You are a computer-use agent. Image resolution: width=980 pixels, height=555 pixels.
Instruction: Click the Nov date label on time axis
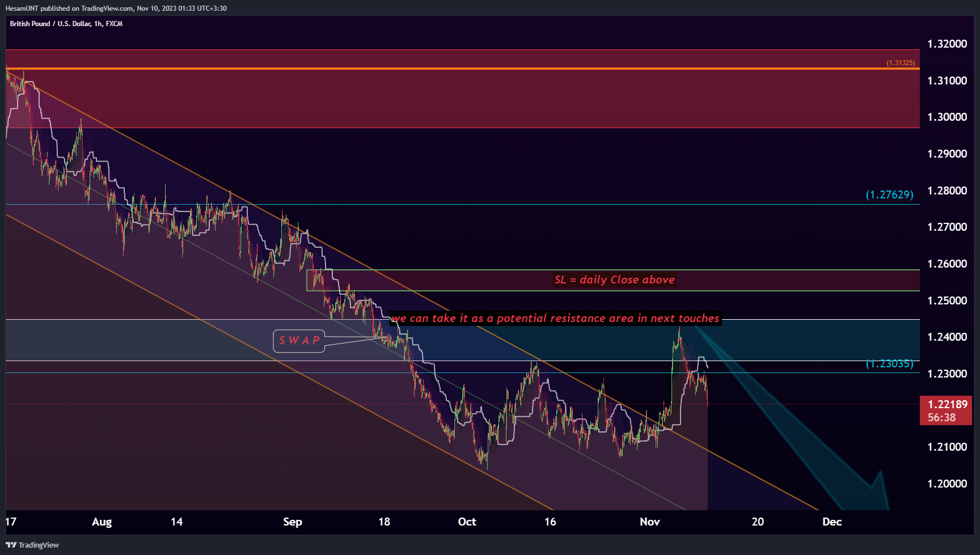(x=650, y=522)
